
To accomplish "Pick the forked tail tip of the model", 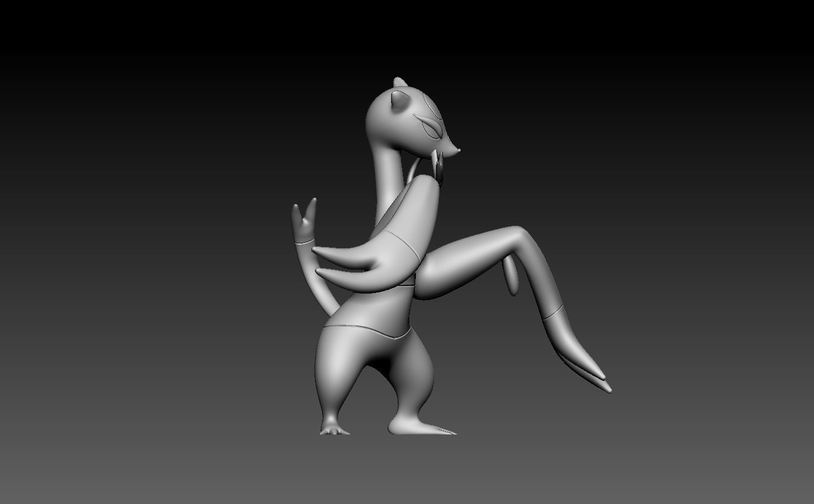I will click(304, 220).
